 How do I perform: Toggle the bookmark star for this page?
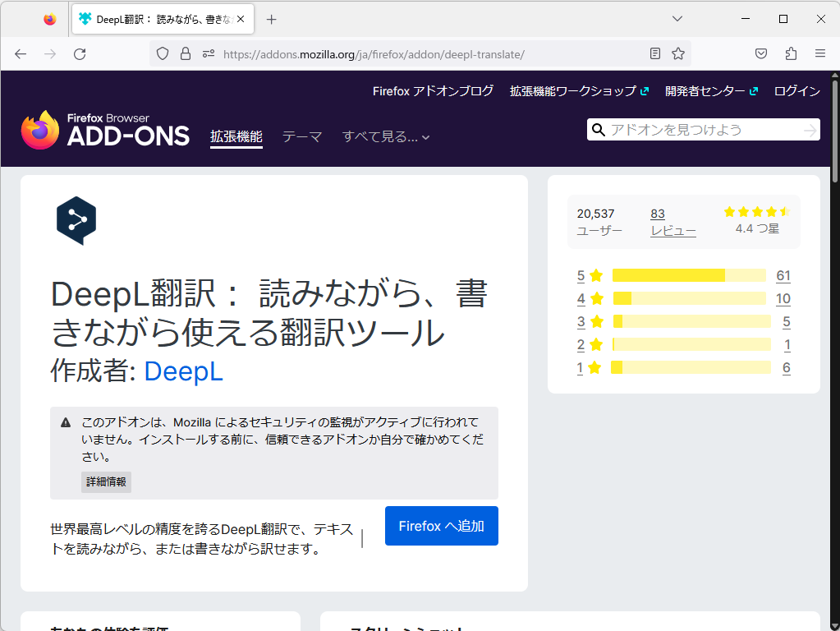[678, 53]
